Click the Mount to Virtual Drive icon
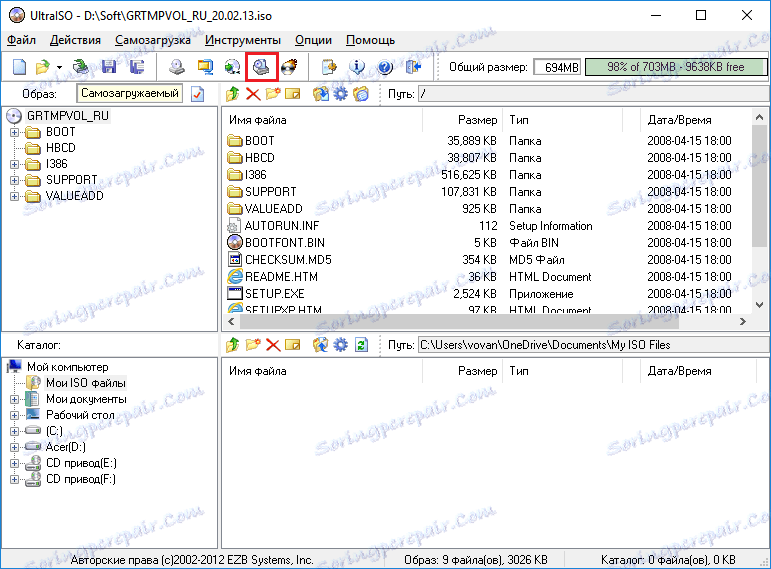771x569 pixels. 261,67
